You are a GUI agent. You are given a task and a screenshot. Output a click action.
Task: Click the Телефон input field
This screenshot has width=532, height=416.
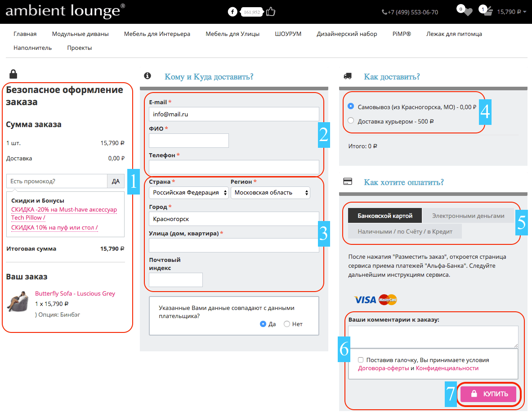tap(234, 167)
